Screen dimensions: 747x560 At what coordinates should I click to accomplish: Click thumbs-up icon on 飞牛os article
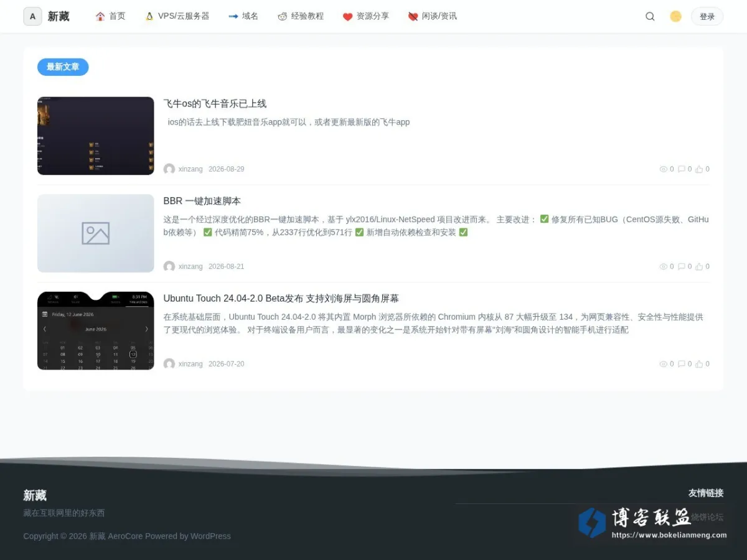pyautogui.click(x=699, y=169)
